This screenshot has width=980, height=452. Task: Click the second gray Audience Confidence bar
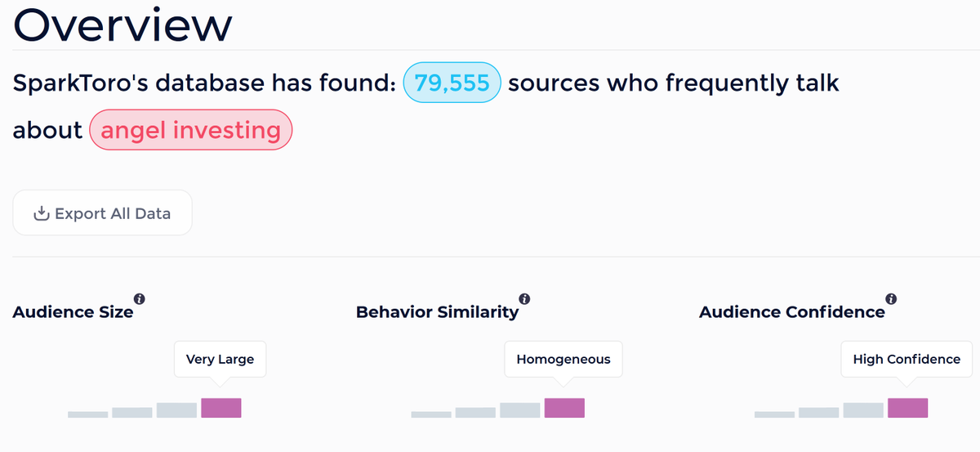click(x=819, y=413)
